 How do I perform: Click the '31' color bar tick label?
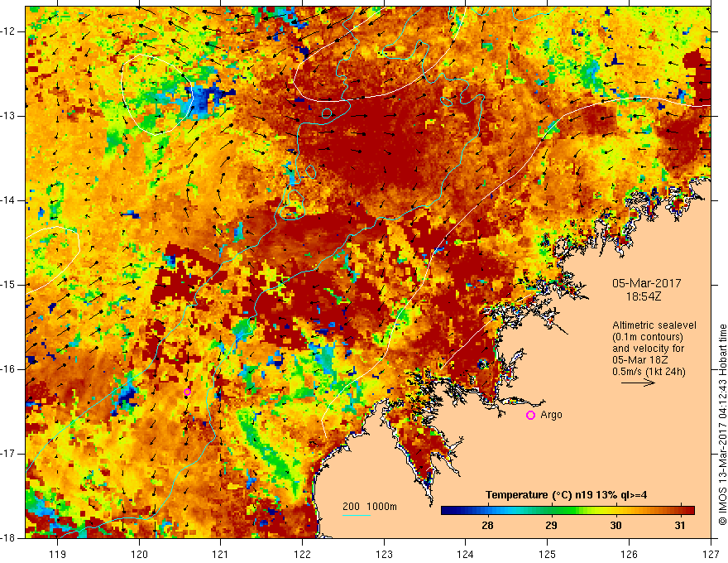tap(680, 526)
